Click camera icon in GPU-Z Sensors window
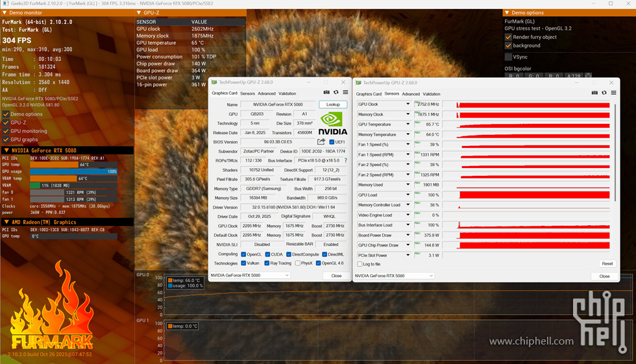Image resolution: width=636 pixels, height=364 pixels. click(594, 93)
